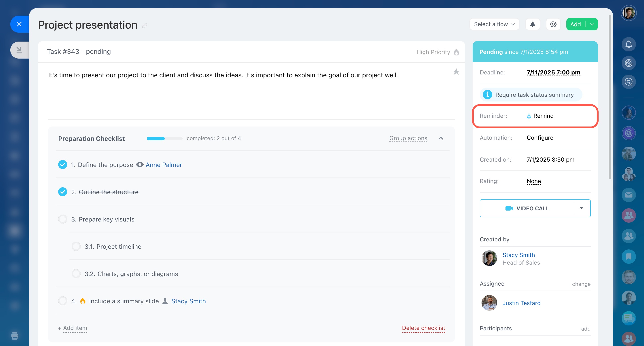Open the mail envelope icon in right sidebar
Screen dimensions: 644x346
(628, 195)
